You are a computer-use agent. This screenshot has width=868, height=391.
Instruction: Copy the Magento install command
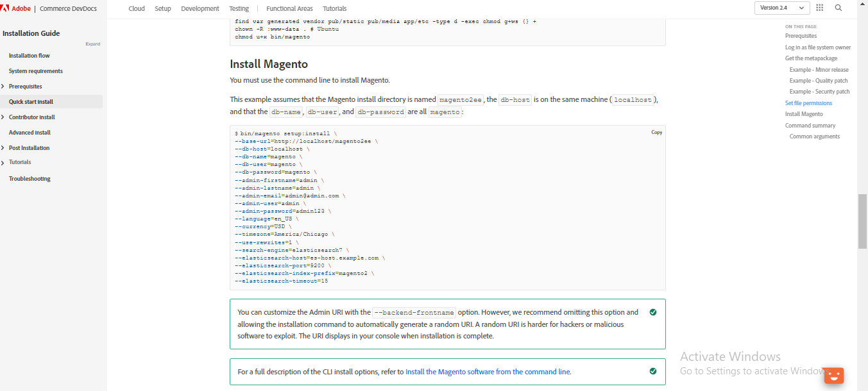(656, 132)
